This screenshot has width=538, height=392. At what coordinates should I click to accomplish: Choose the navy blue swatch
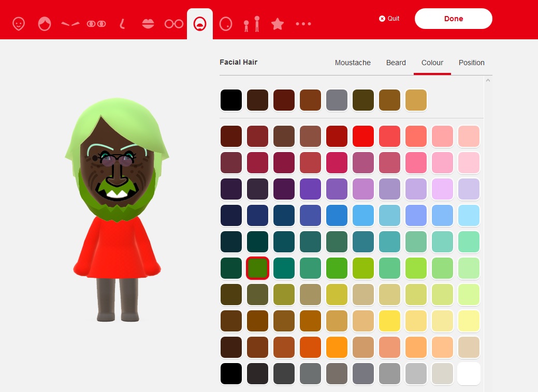257,215
